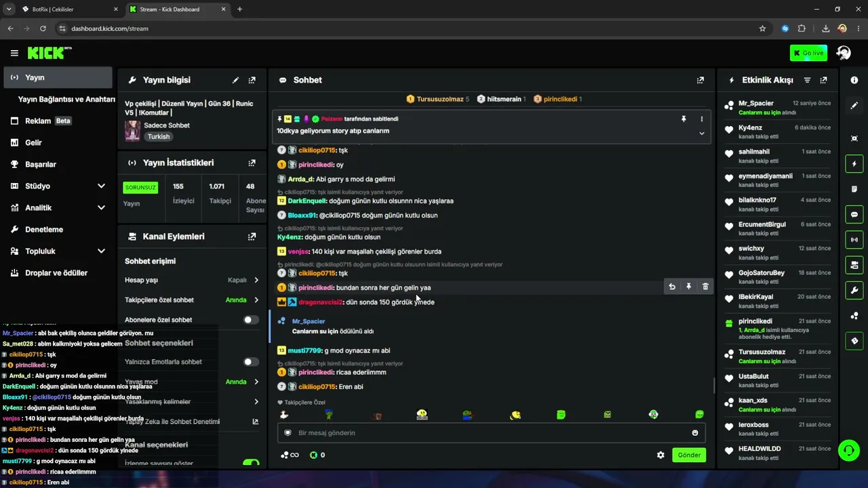Bookmark this page with star icon
The width and height of the screenshot is (868, 488).
[762, 28]
